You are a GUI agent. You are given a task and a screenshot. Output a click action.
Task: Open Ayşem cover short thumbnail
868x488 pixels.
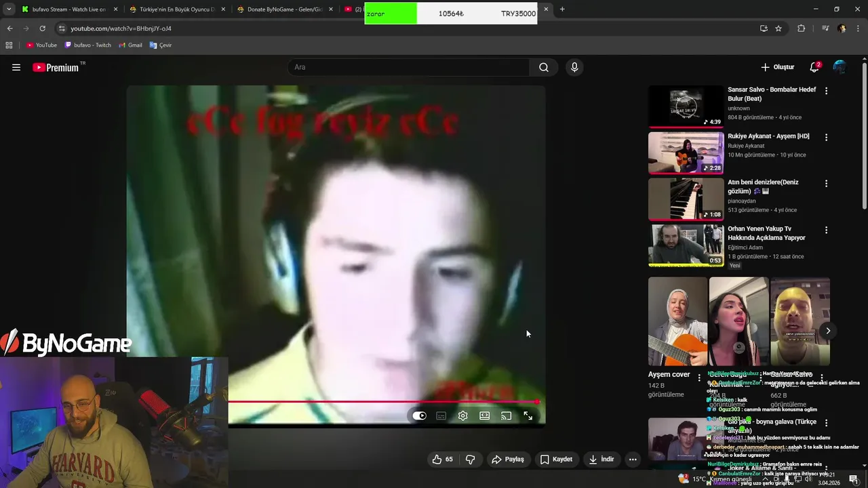point(677,321)
